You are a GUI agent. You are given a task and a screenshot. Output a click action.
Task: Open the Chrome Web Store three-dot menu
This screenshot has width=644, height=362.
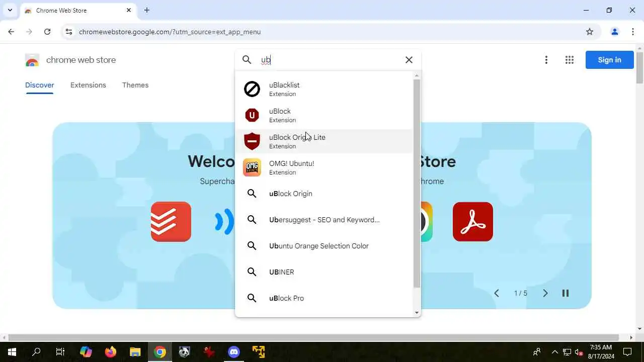tap(546, 60)
